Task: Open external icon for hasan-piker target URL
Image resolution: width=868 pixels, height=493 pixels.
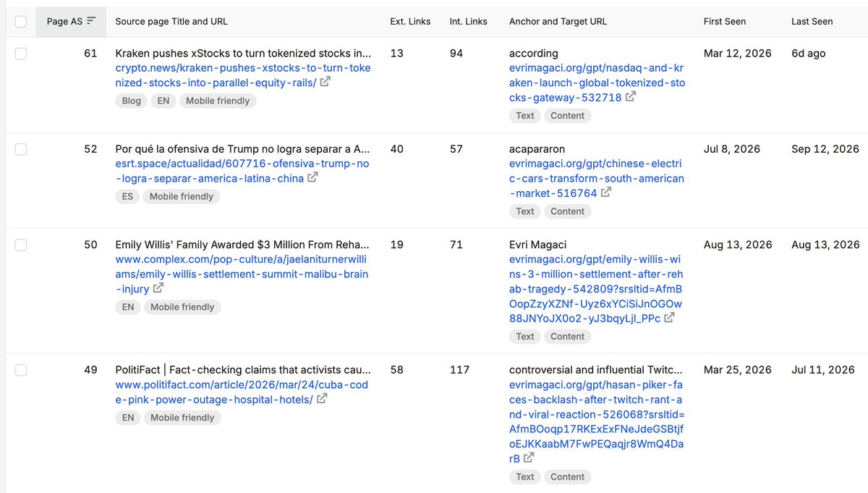Action: click(529, 458)
